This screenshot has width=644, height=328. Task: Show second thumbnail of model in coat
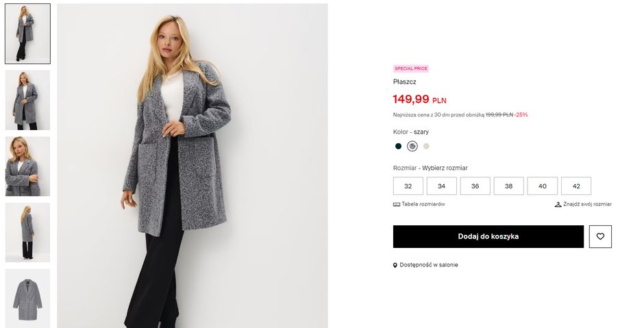pyautogui.click(x=27, y=100)
